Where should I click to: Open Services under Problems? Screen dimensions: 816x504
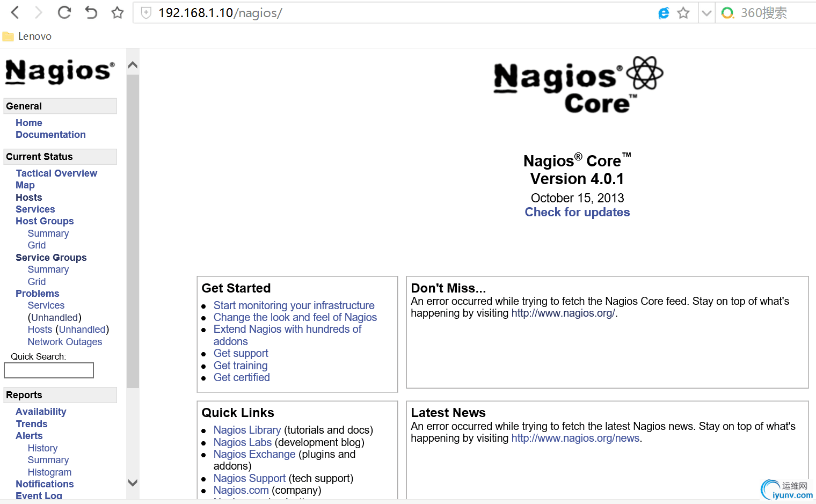pyautogui.click(x=46, y=305)
